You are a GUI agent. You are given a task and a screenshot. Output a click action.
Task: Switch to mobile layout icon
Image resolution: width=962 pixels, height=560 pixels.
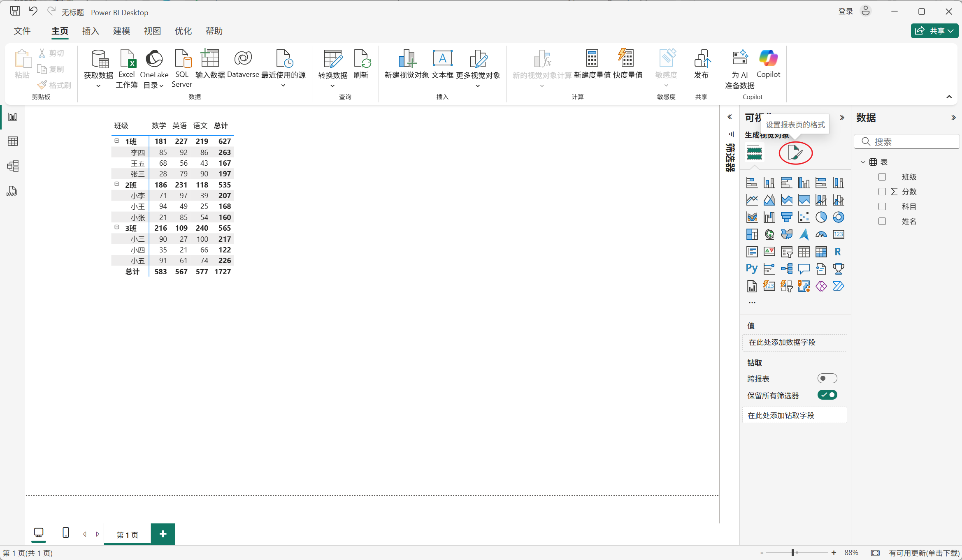click(x=65, y=533)
